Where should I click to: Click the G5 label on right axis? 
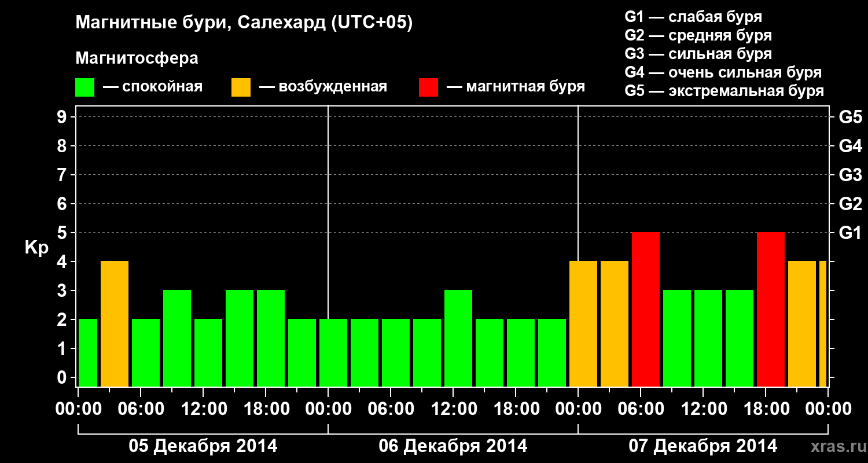tap(850, 117)
